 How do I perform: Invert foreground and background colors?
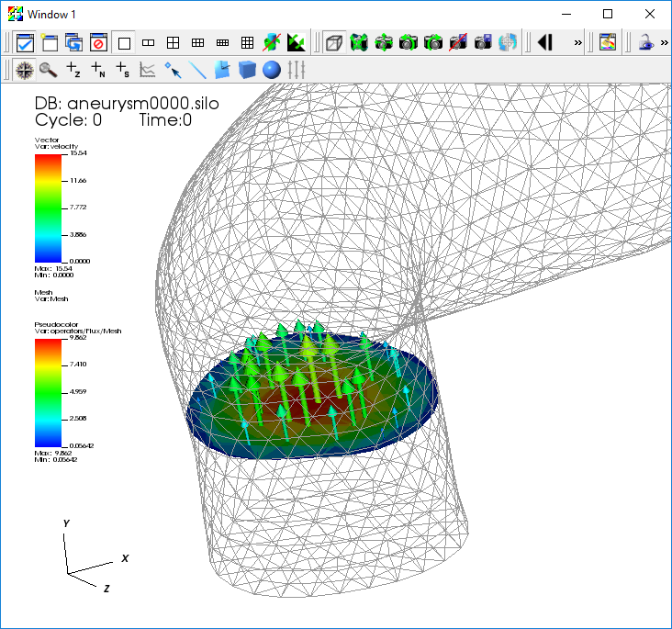(297, 43)
